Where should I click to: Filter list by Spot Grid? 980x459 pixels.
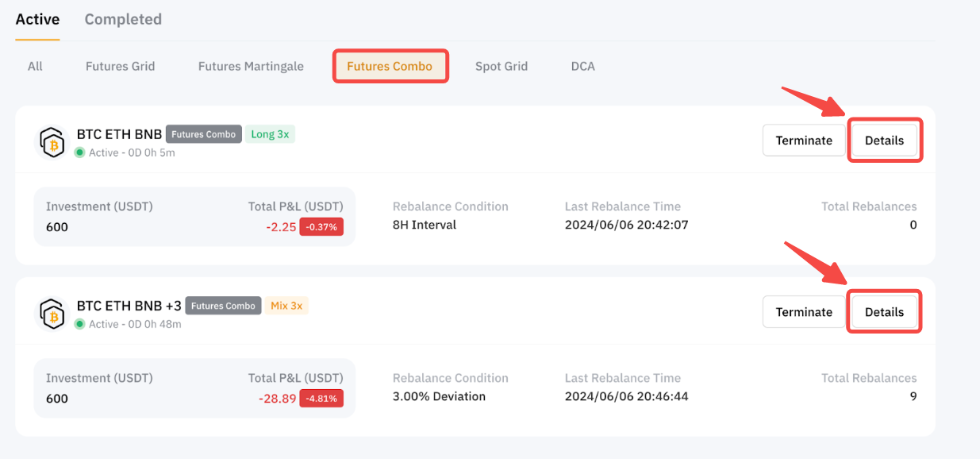(501, 66)
